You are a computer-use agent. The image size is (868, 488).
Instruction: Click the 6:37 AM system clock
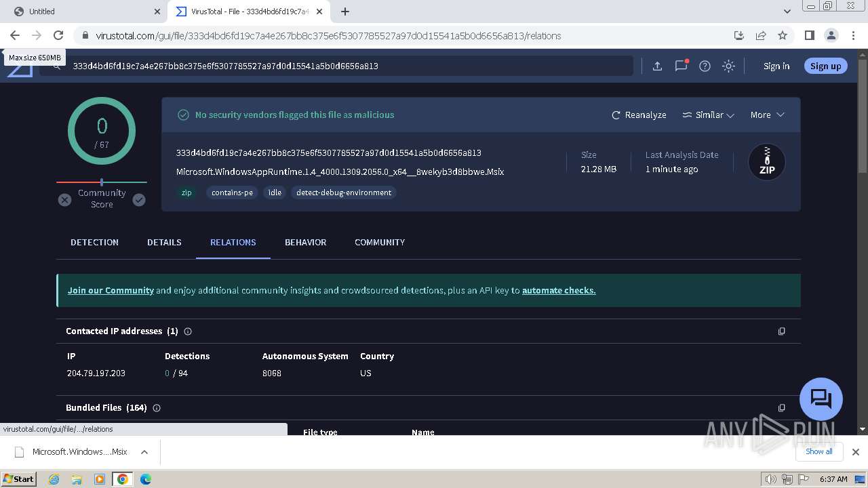[x=833, y=479]
